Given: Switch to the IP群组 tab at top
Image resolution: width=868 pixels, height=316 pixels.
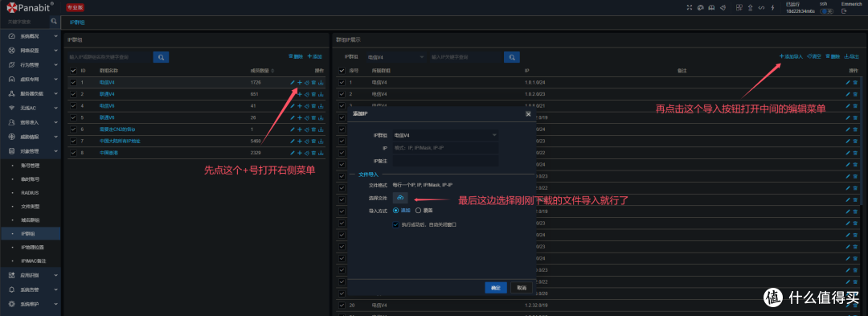Looking at the screenshot, I should (x=77, y=23).
